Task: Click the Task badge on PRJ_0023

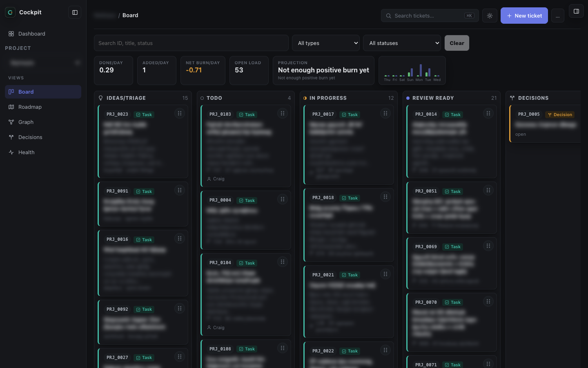Action: click(x=144, y=115)
